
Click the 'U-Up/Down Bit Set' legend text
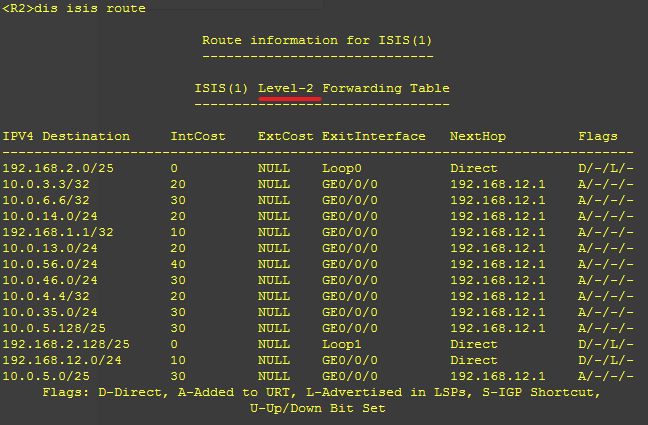tap(317, 408)
